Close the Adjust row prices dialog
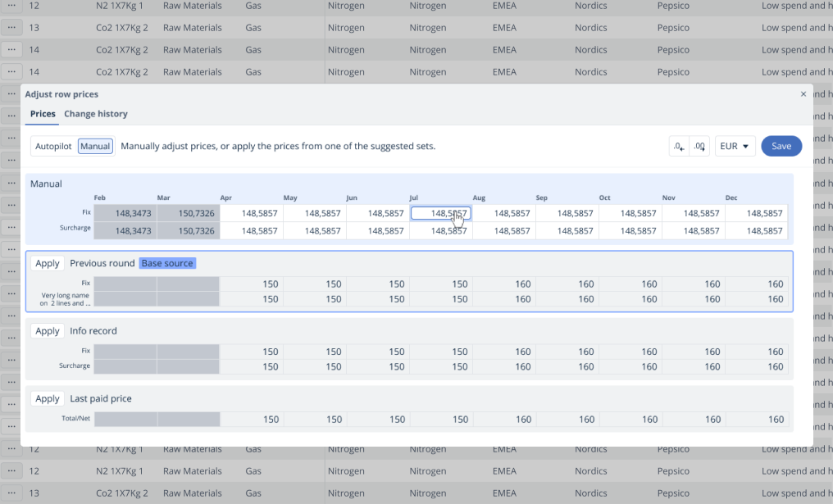This screenshot has height=504, width=833. (803, 94)
